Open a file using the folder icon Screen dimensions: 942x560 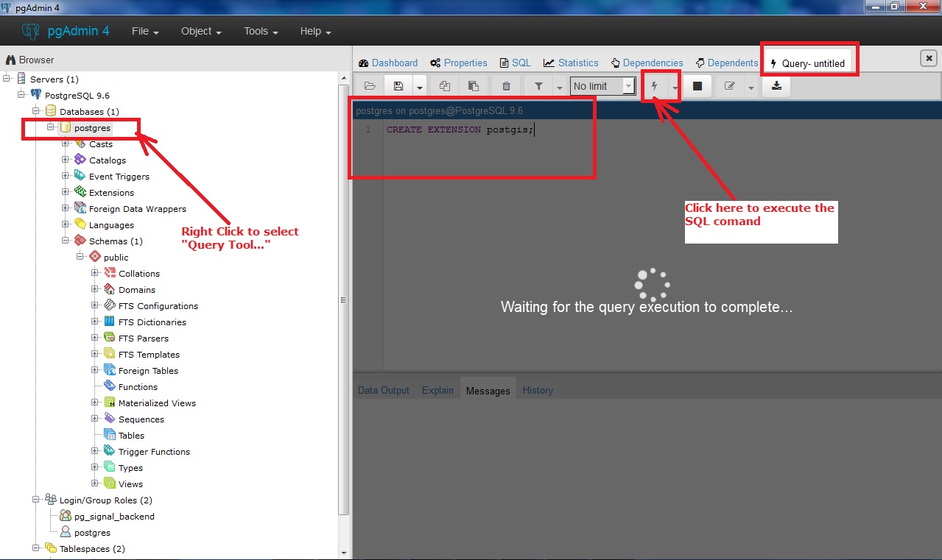370,85
